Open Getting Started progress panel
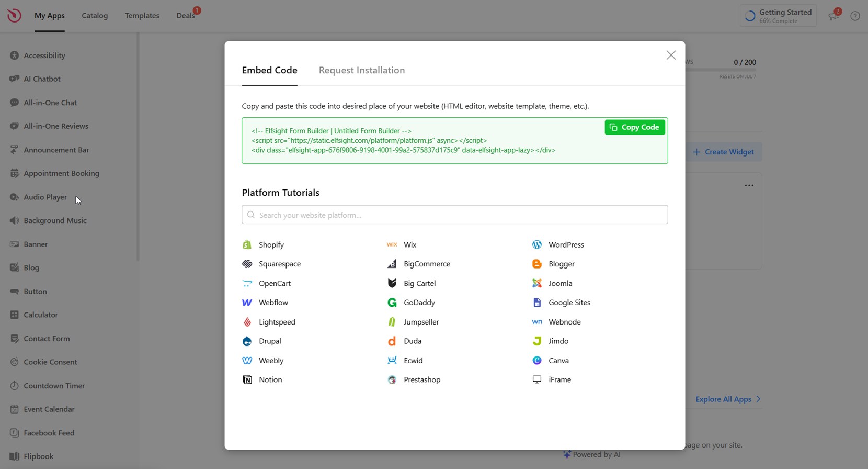The image size is (868, 469). tap(778, 16)
